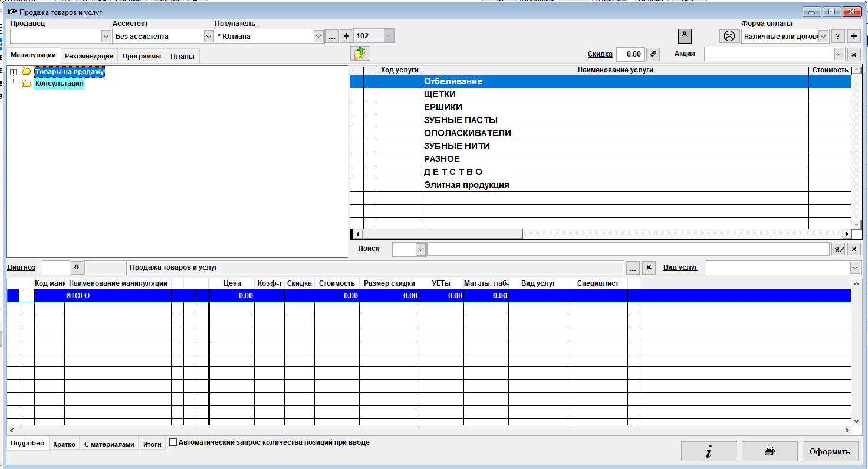Open the Продавец dropdown
The image size is (868, 469).
click(106, 36)
